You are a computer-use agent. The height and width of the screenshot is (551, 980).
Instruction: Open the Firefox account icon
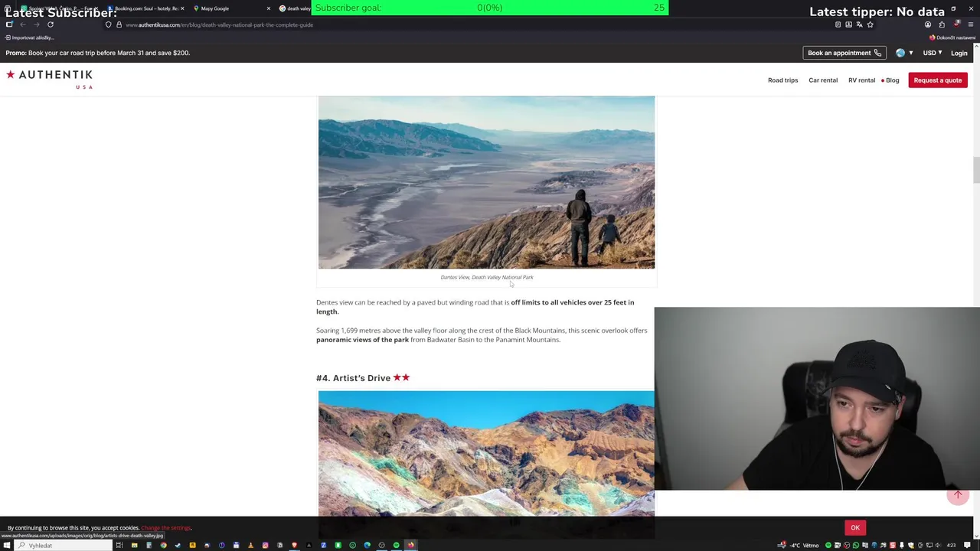pos(928,24)
